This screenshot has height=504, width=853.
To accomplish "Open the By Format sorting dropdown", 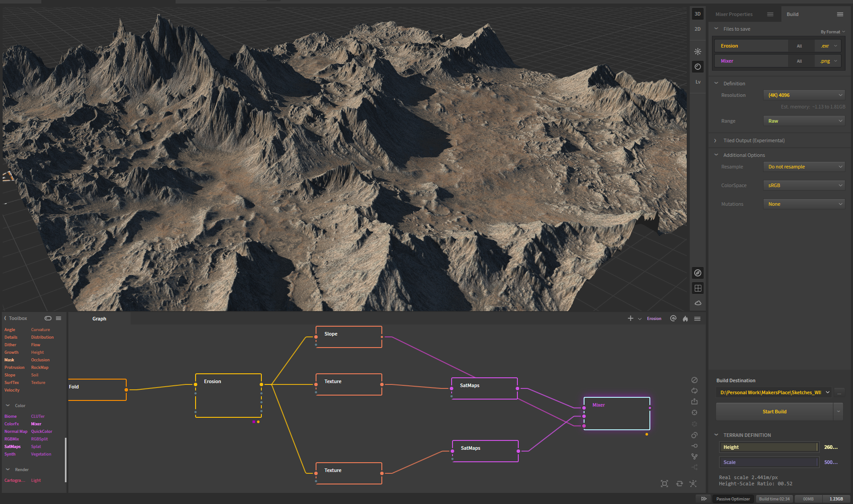I will coord(833,32).
